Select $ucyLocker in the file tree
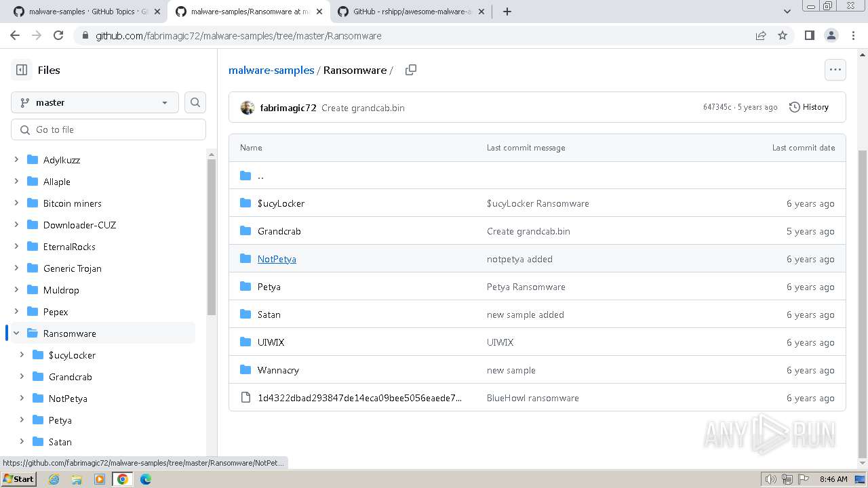Image resolution: width=868 pixels, height=488 pixels. coord(72,355)
